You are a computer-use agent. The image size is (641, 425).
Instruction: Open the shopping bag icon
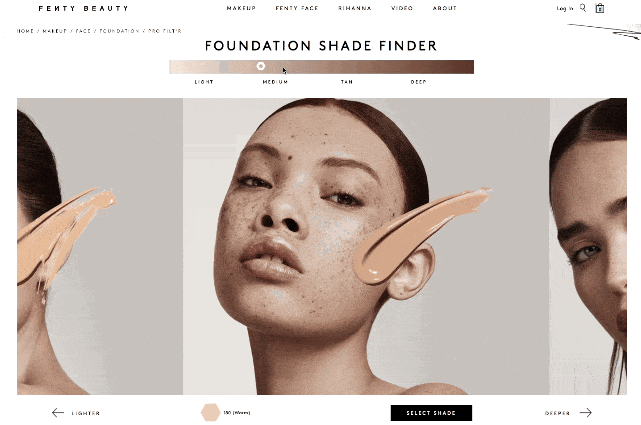click(x=600, y=8)
